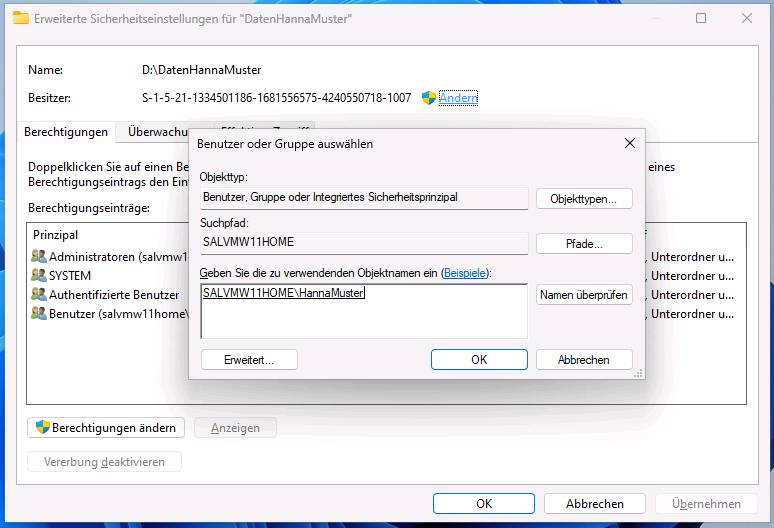Switch to the Berechtigungen tab
Viewport: 774px width, 528px height.
(x=66, y=132)
